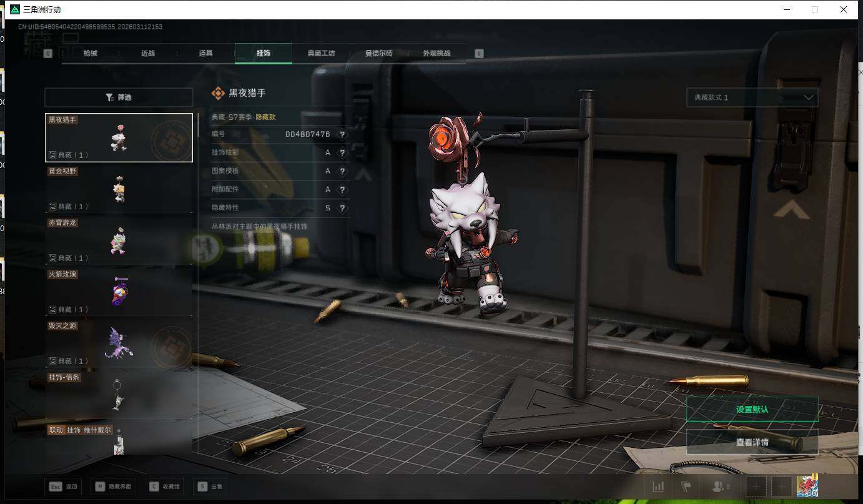This screenshot has height=504, width=863.
Task: Click the help icon next to 编号
Action: (x=342, y=134)
